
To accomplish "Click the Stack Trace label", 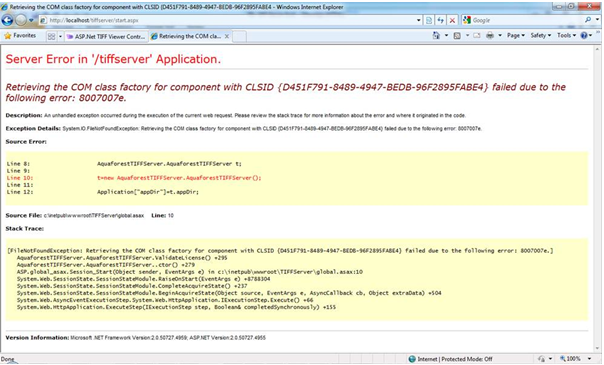I will pos(24,228).
